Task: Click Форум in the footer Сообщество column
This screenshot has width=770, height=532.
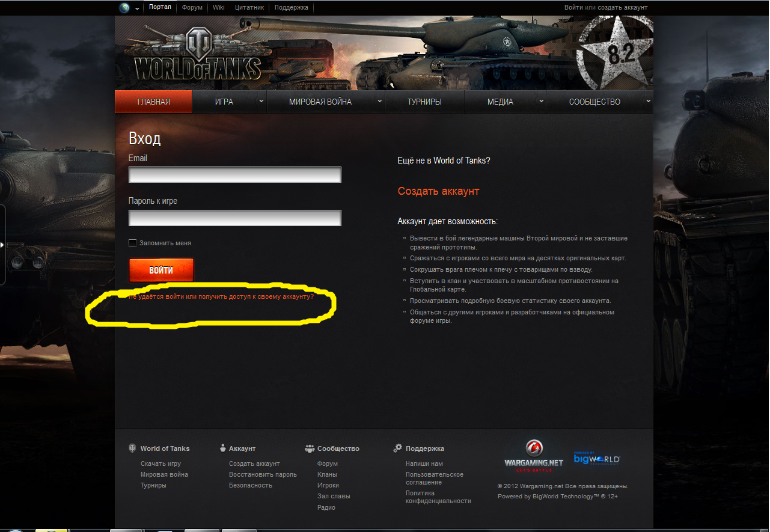Action: click(328, 464)
